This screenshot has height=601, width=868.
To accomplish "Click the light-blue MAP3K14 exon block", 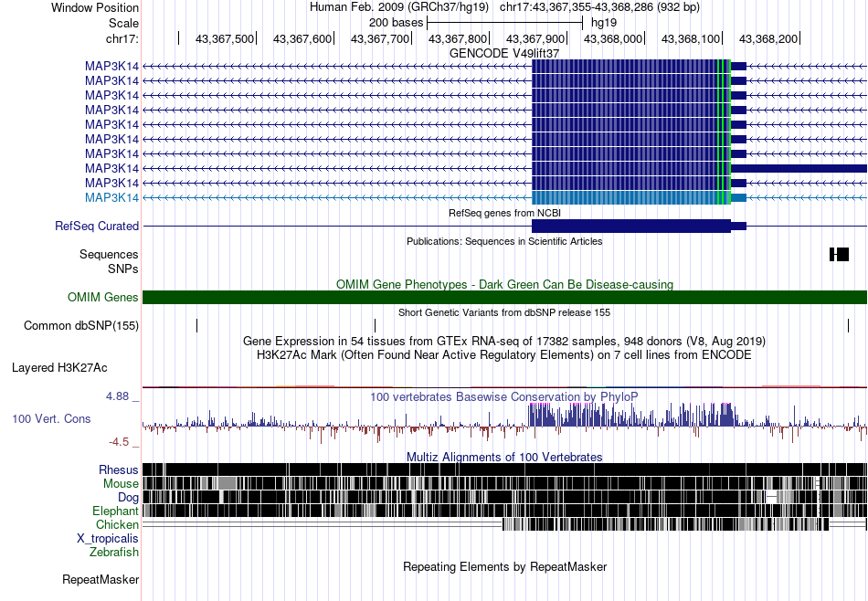I will point(631,197).
